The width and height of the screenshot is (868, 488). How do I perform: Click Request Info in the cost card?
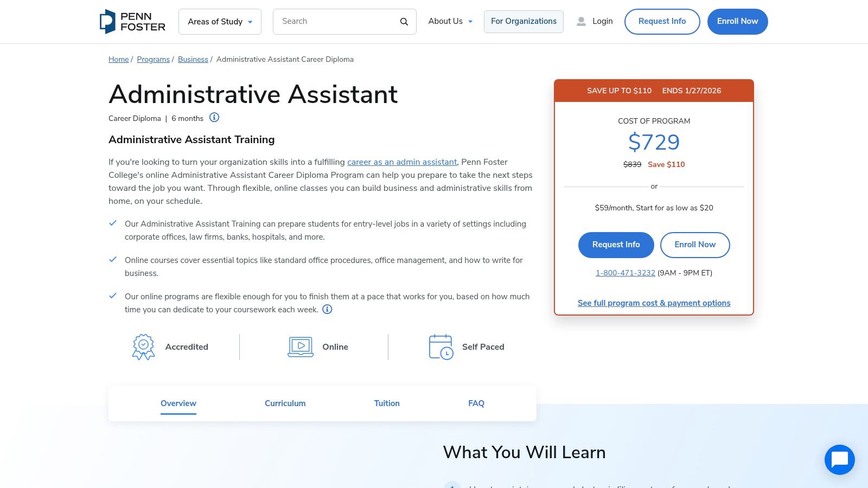(x=616, y=245)
